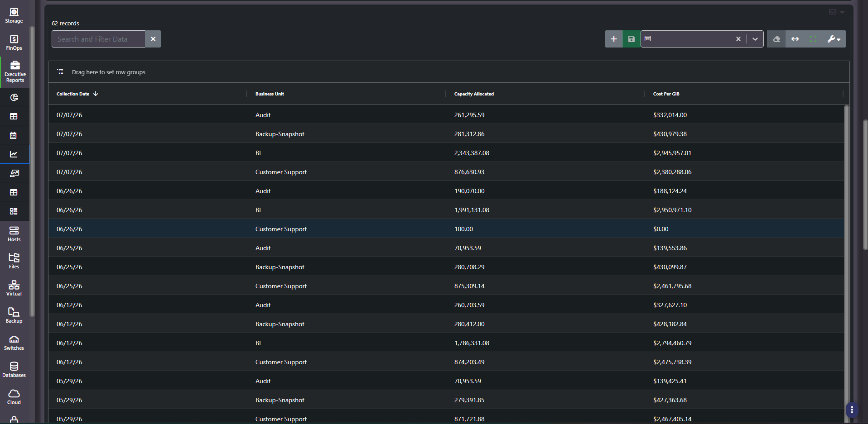
Task: Click the cost $2,461,795.68
Action: [x=672, y=286]
